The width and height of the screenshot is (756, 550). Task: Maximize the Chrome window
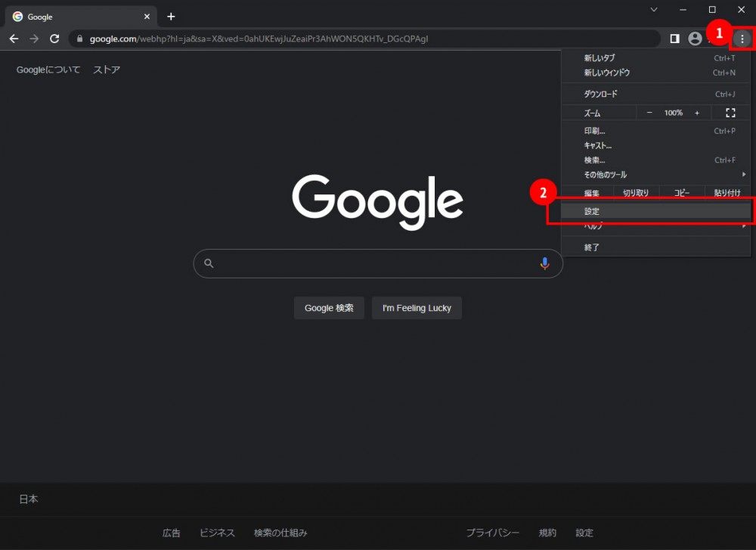coord(712,10)
